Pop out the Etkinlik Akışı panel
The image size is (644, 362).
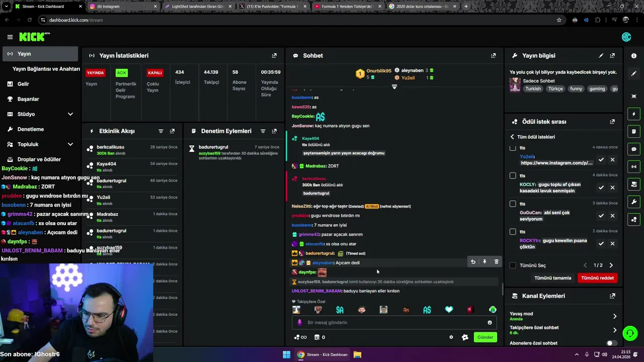pos(172,131)
